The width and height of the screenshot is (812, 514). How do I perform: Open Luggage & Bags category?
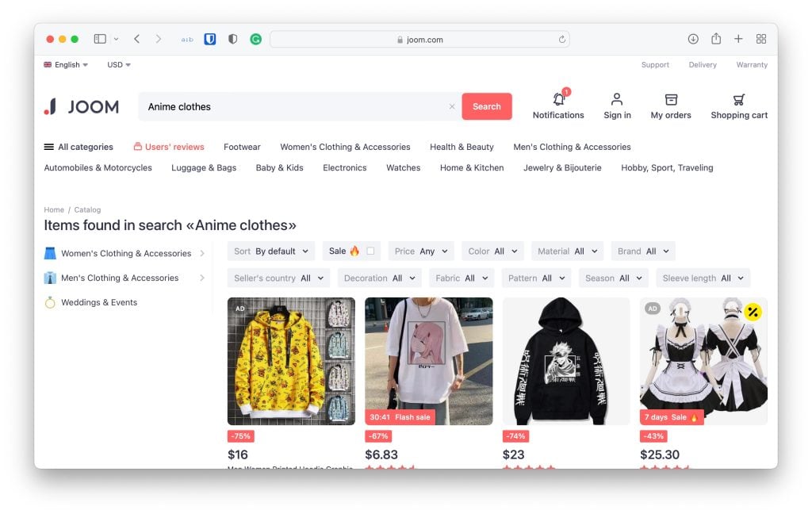click(204, 168)
